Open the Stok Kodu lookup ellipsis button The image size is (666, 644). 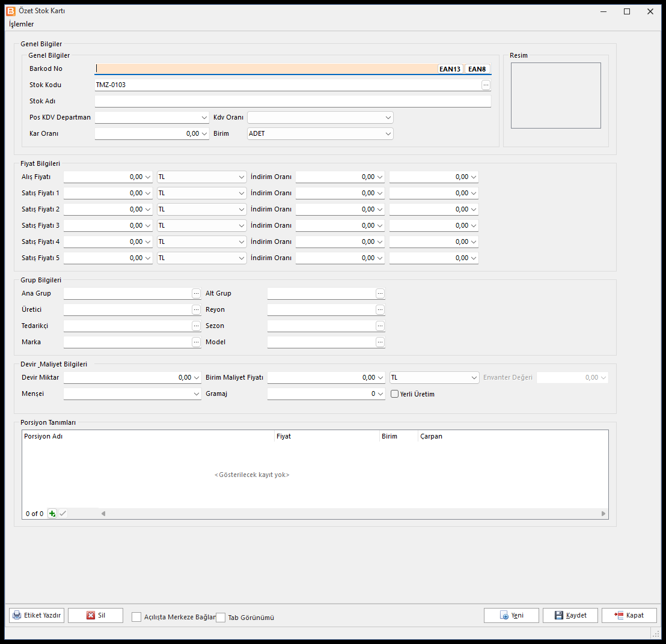click(x=486, y=85)
